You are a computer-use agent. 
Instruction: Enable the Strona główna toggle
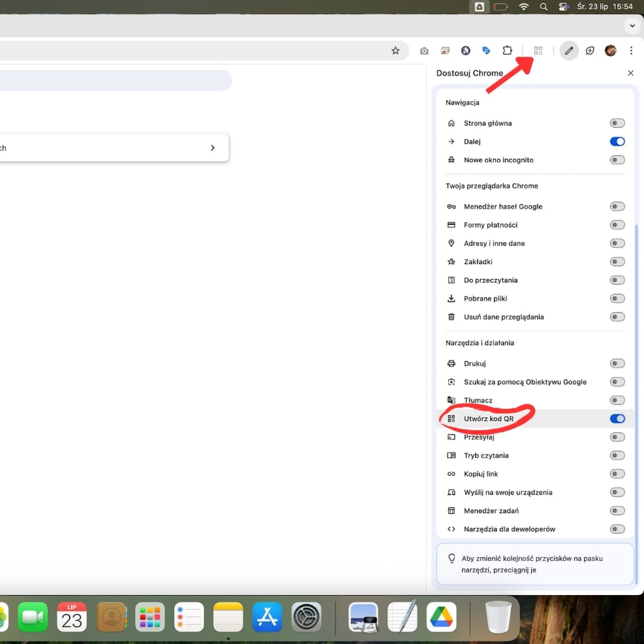click(617, 123)
